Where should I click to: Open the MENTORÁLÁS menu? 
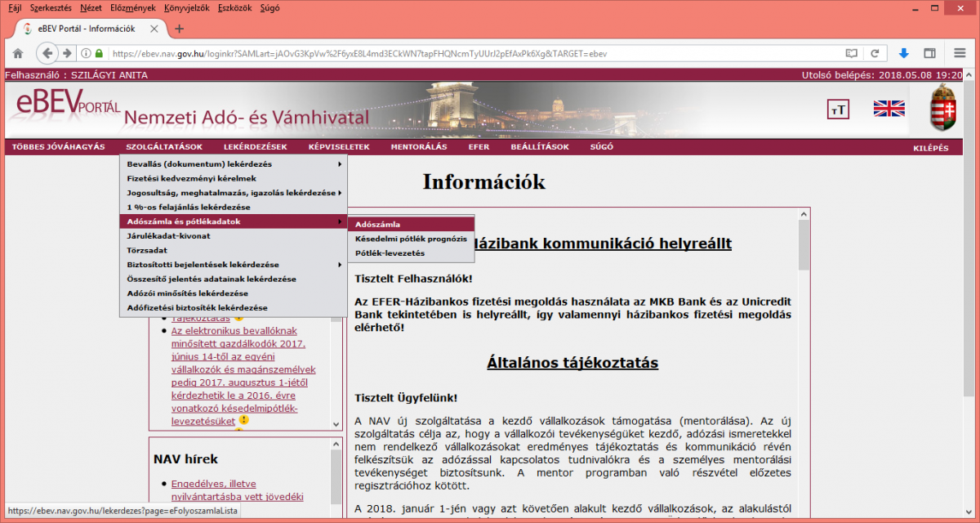pyautogui.click(x=419, y=147)
